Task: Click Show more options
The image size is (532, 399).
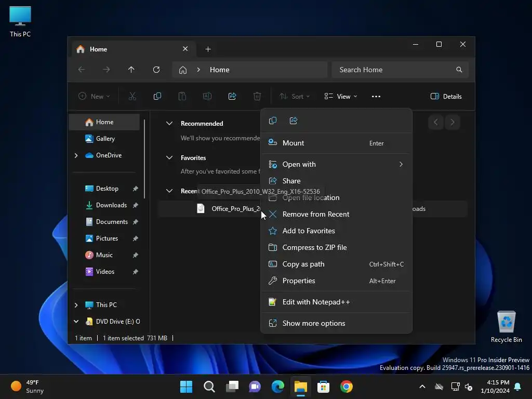Action: coord(336,323)
